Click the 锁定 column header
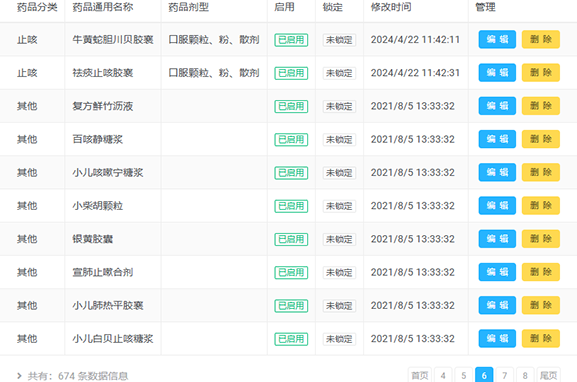 [333, 7]
